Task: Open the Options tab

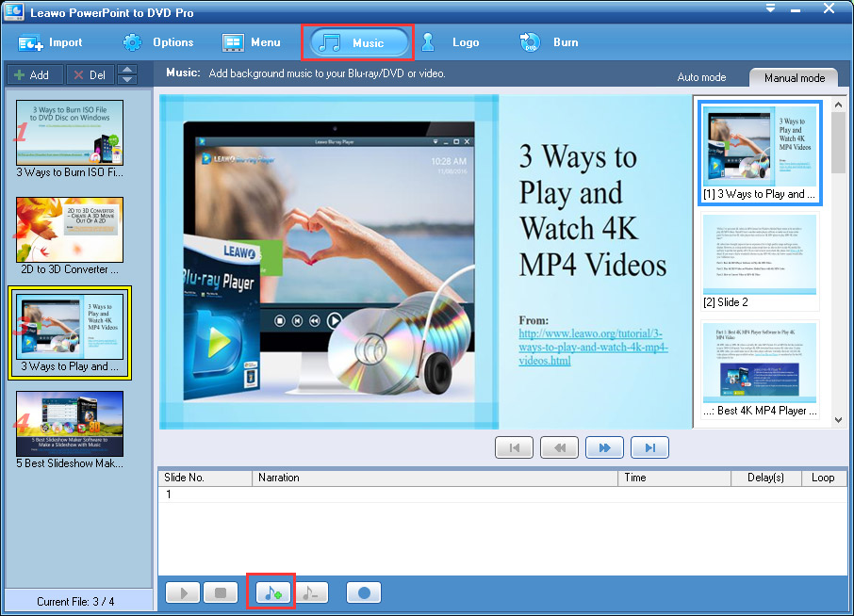Action: pyautogui.click(x=158, y=42)
